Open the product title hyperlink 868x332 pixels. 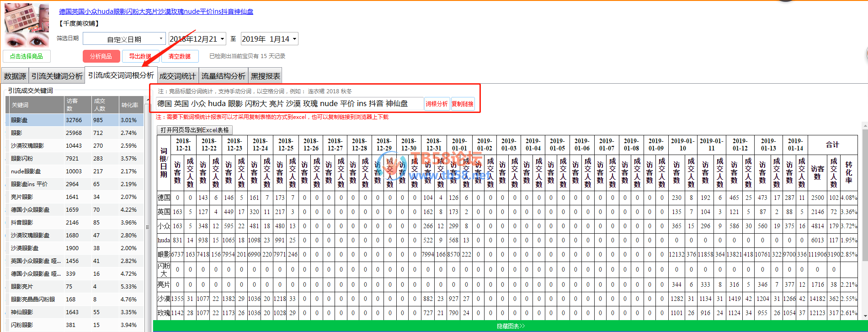[156, 11]
